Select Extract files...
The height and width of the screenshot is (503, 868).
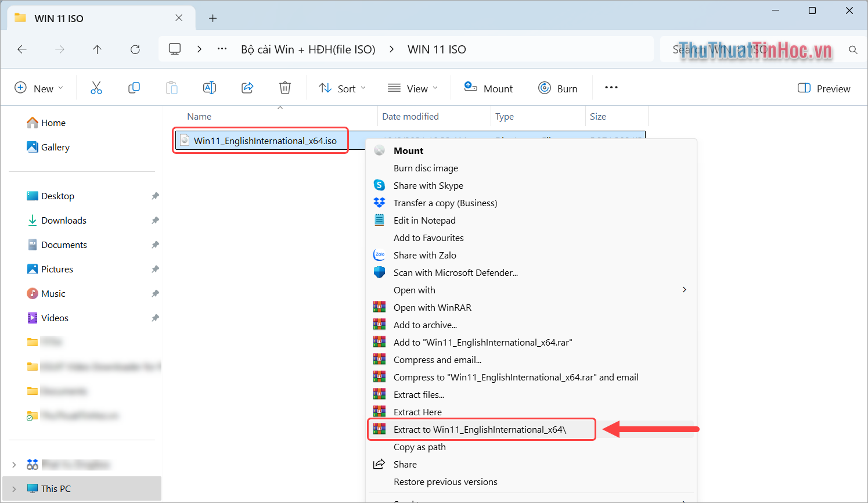[x=531, y=394]
